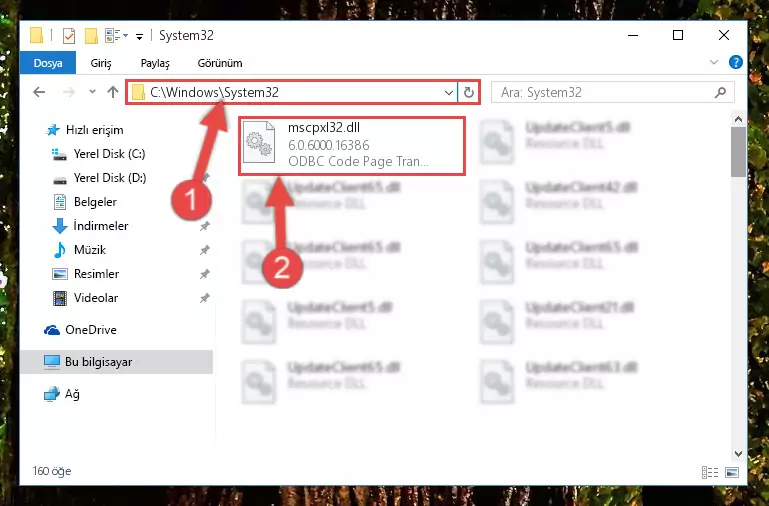The image size is (769, 506).
Task: Select Bu bilgisayar in navigation pane
Action: click(116, 362)
